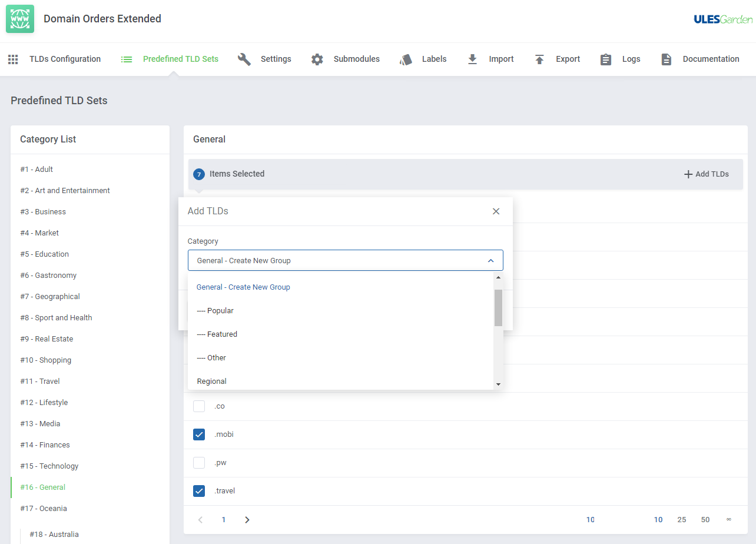Close the Add TLDs dialog
Viewport: 756px width, 544px height.
coord(496,211)
